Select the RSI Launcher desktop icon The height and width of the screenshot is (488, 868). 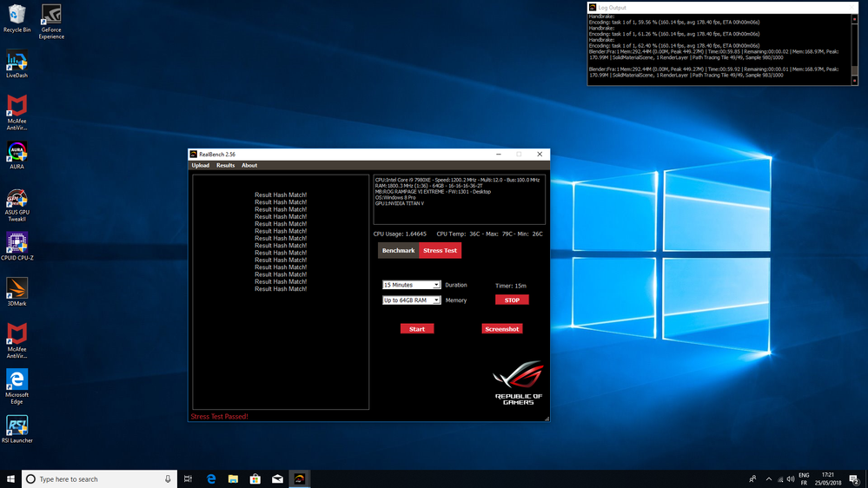[x=17, y=429]
